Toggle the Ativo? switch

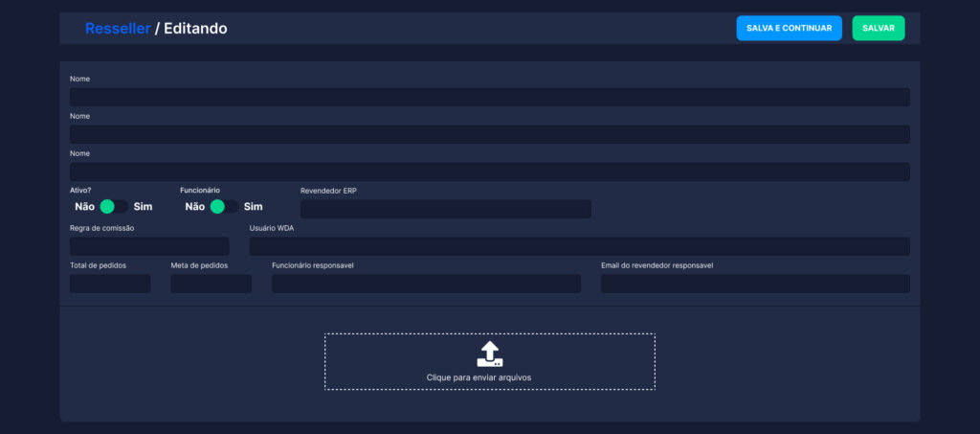tap(113, 207)
